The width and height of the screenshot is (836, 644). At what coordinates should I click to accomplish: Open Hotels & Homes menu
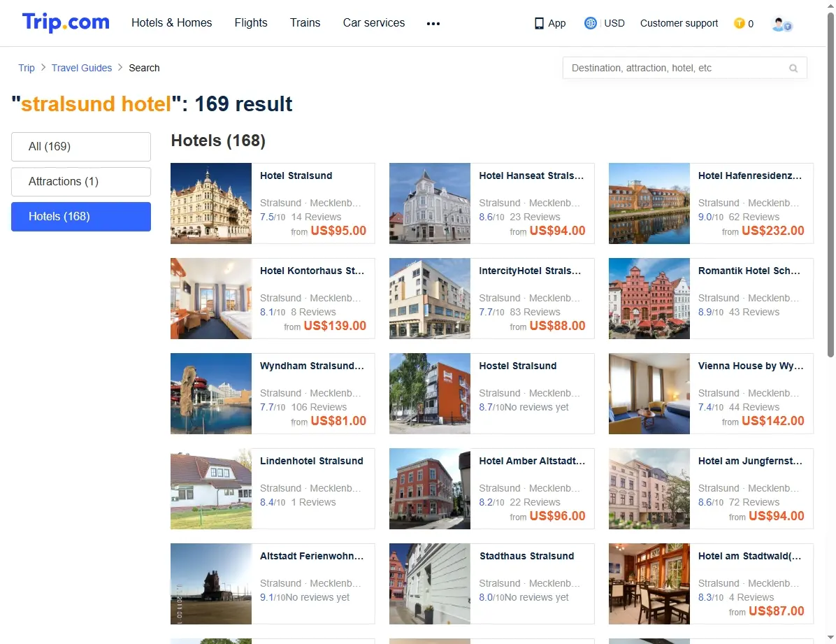[172, 23]
